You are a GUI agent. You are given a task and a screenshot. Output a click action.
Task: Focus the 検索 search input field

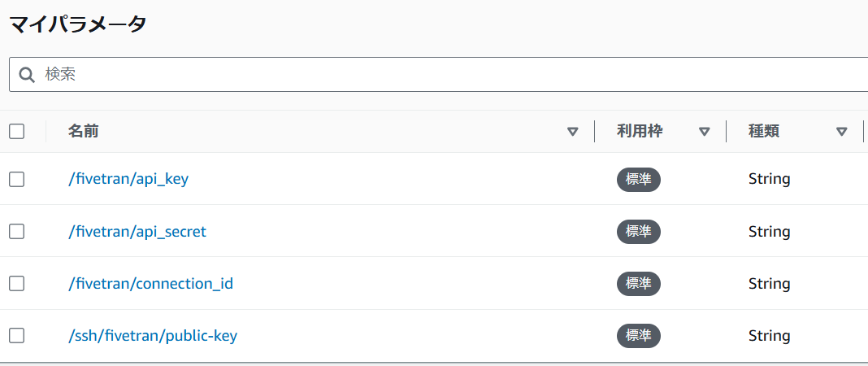click(438, 75)
